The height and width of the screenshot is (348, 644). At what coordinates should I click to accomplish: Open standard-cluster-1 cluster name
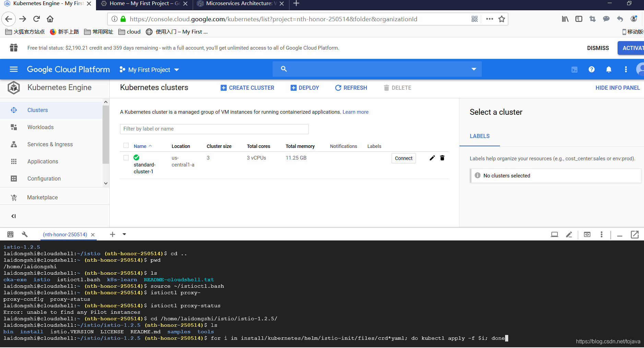click(x=144, y=168)
